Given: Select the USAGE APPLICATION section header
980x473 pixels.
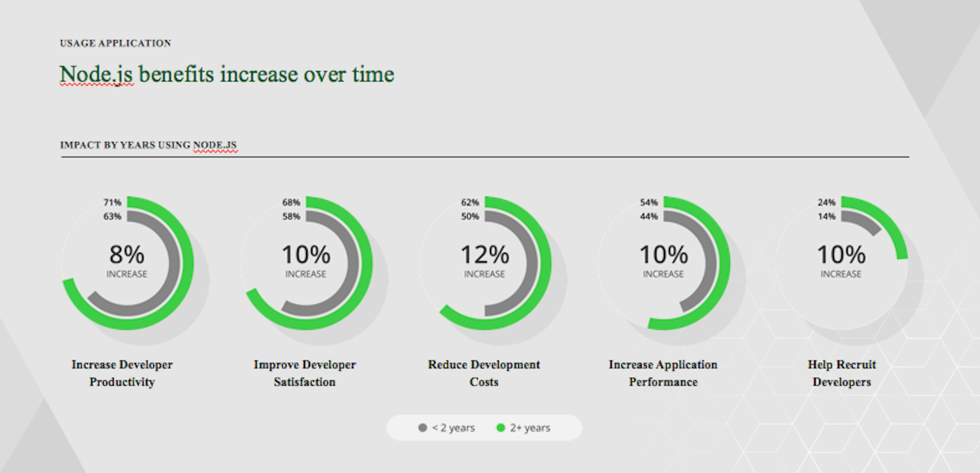Looking at the screenshot, I should point(115,43).
